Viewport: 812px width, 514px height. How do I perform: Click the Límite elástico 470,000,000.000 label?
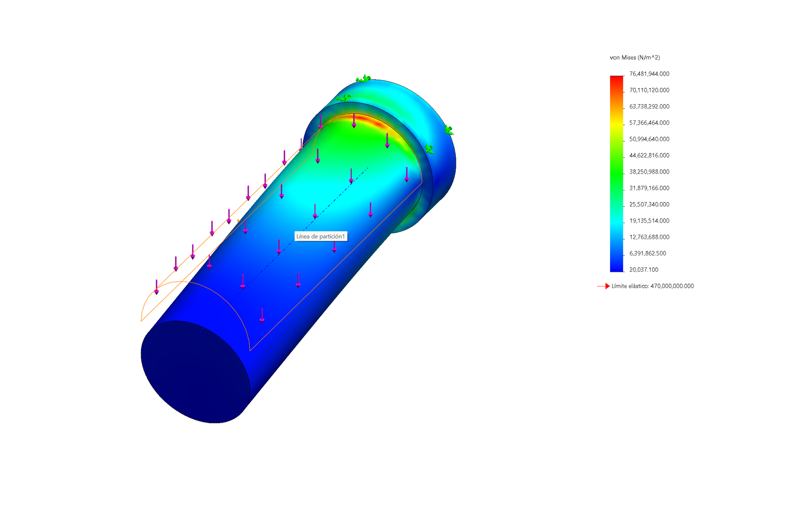coord(653,286)
